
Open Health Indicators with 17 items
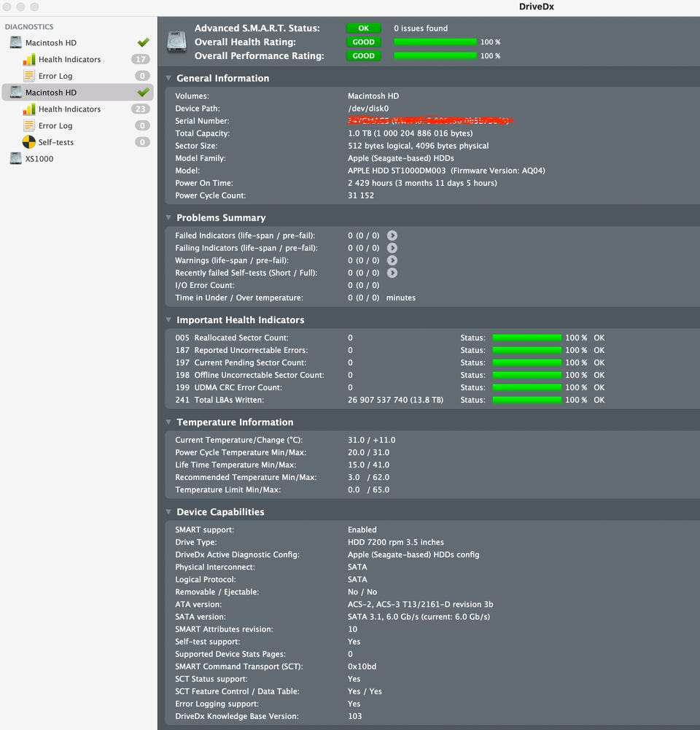pos(78,59)
